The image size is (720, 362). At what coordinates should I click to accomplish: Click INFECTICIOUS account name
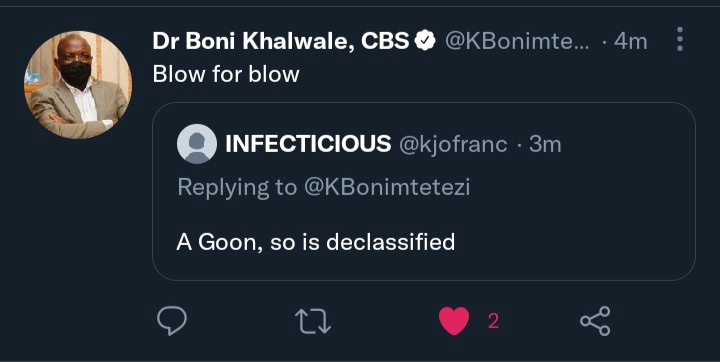click(308, 144)
